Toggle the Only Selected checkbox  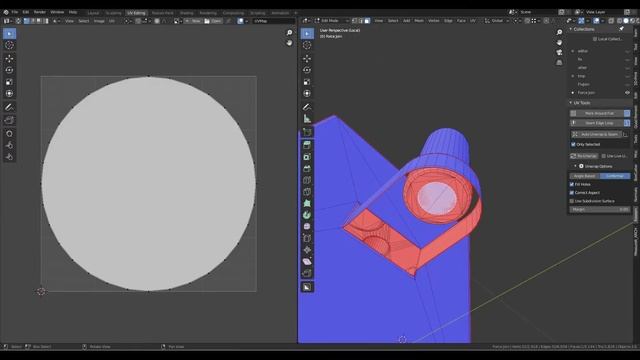573,144
